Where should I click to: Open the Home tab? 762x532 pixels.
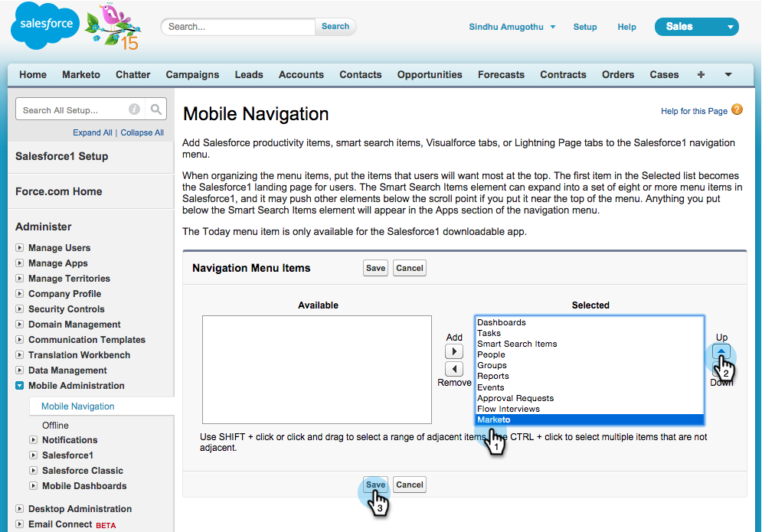(x=33, y=75)
